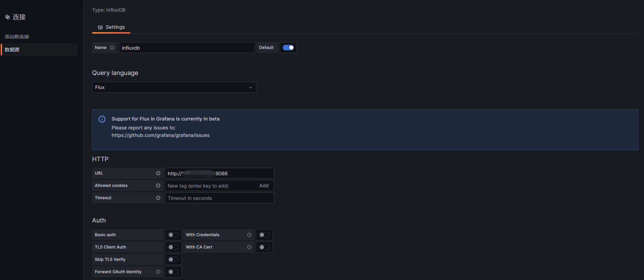Enable With Credentials switch
This screenshot has height=280, width=644.
(x=264, y=235)
